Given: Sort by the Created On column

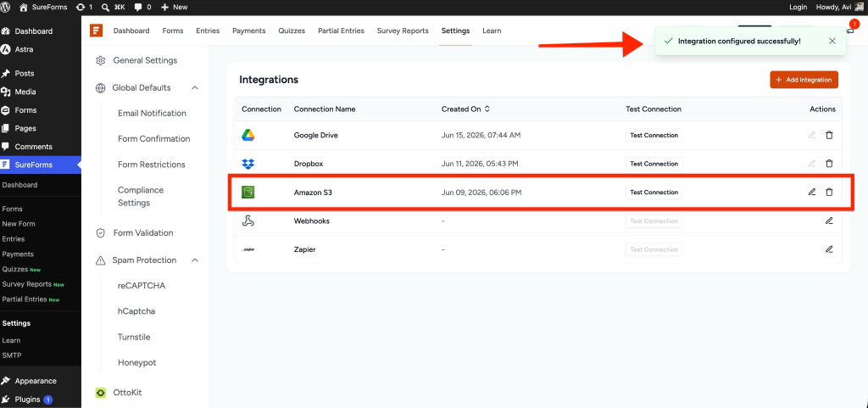Looking at the screenshot, I should [x=465, y=109].
